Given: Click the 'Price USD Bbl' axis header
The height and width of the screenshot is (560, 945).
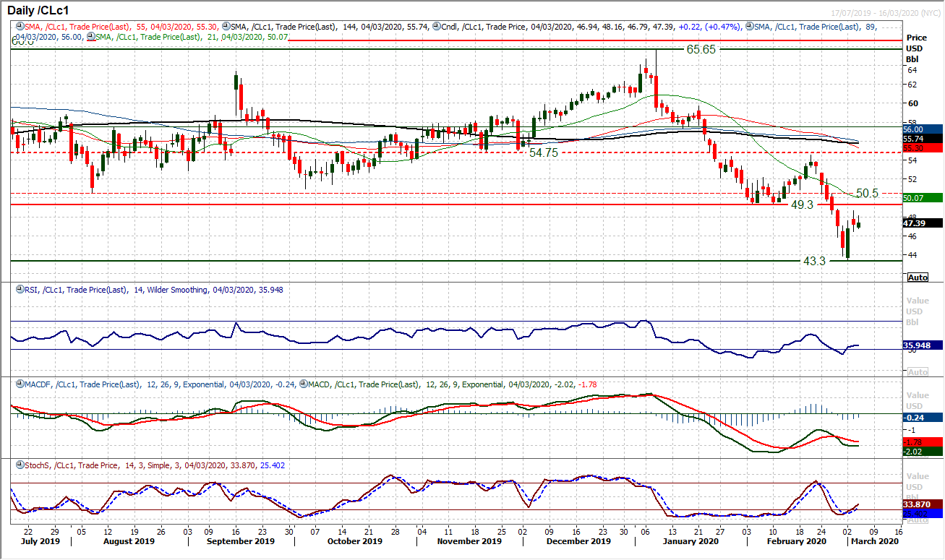Looking at the screenshot, I should point(917,48).
